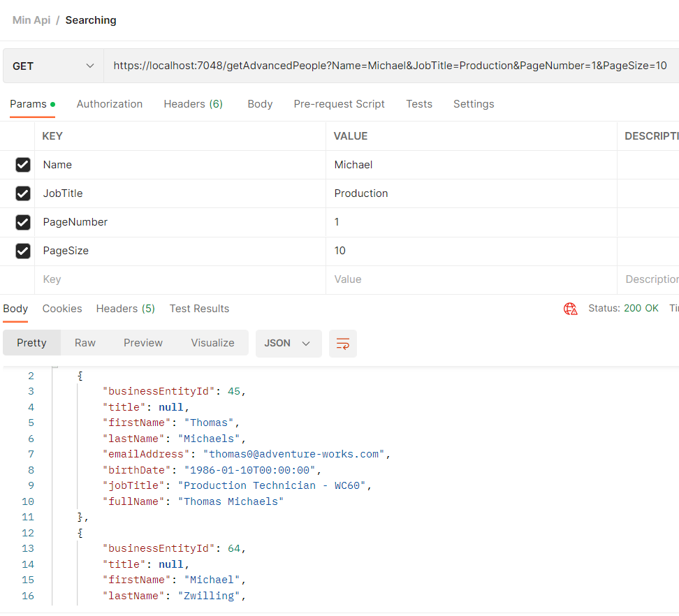Select the Raw view button

click(x=85, y=343)
